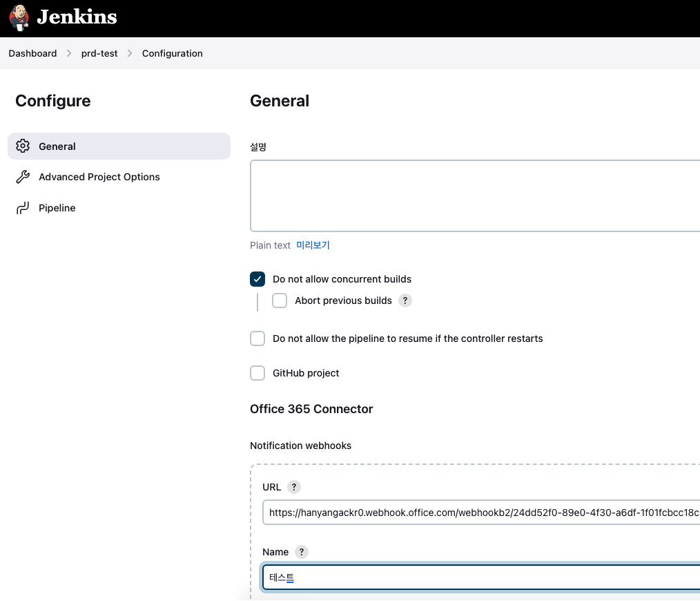Click the Name field containing 테스트
Image resolution: width=700 pixels, height=601 pixels.
pos(481,578)
